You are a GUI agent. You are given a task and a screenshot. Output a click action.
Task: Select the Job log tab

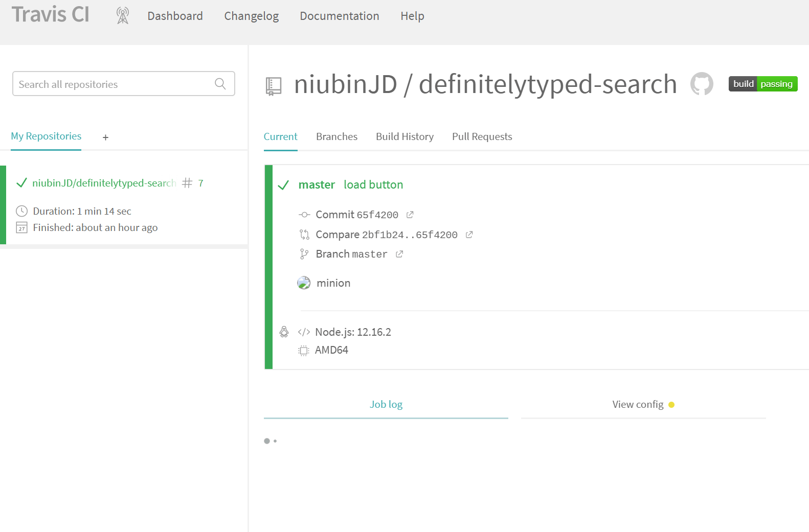coord(386,404)
